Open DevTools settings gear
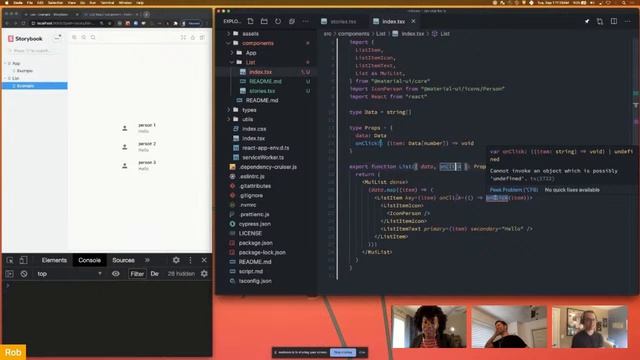Image resolution: width=640 pixels, height=360 pixels. pyautogui.click(x=176, y=260)
